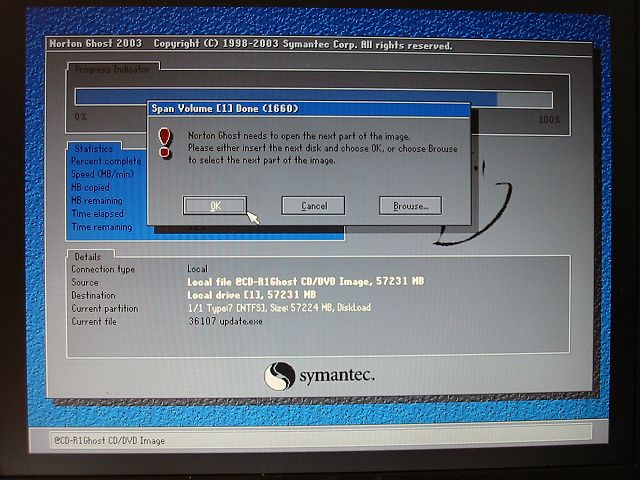Open Browse... to select the next image part
This screenshot has width=640, height=480.
click(410, 205)
